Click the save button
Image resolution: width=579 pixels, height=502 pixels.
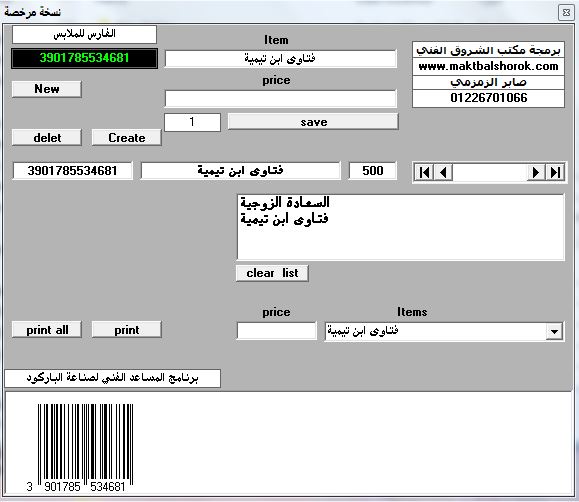coord(313,122)
